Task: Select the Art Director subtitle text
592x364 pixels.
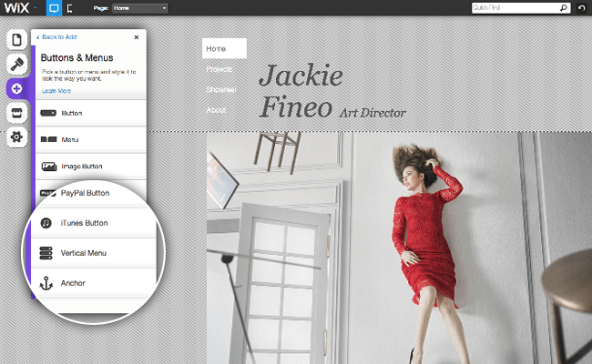Action: tap(373, 113)
